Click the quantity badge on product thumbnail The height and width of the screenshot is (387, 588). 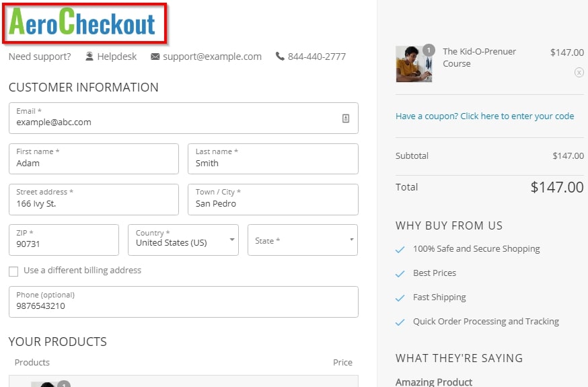(x=429, y=50)
